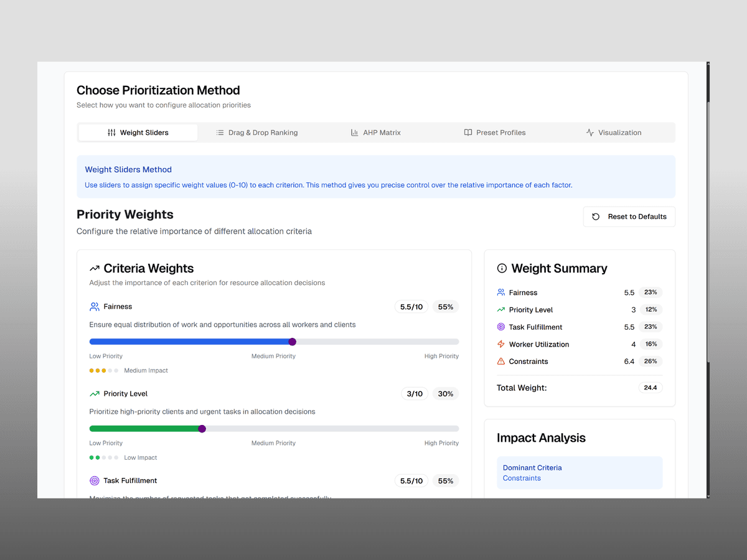Viewport: 747px width, 560px height.
Task: Click the list icon on Drag & Drop tab
Action: tap(220, 133)
